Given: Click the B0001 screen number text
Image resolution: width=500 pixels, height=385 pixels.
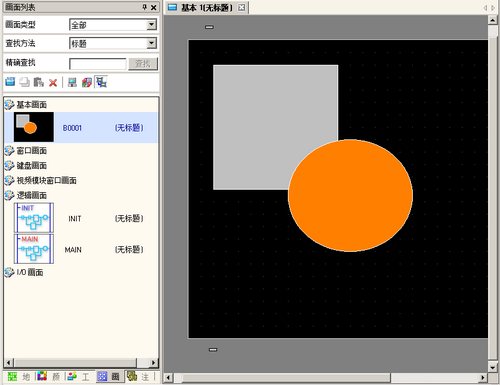Looking at the screenshot, I should pos(72,128).
